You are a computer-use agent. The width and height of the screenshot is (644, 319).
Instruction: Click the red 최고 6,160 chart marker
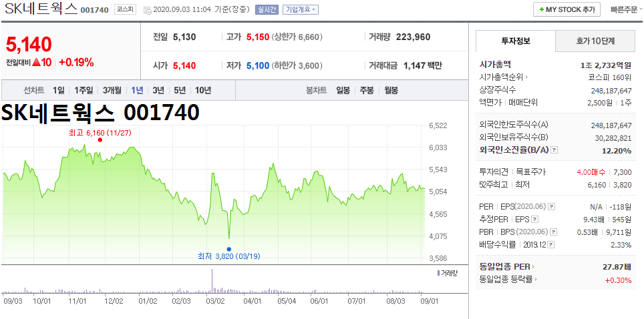(x=100, y=139)
